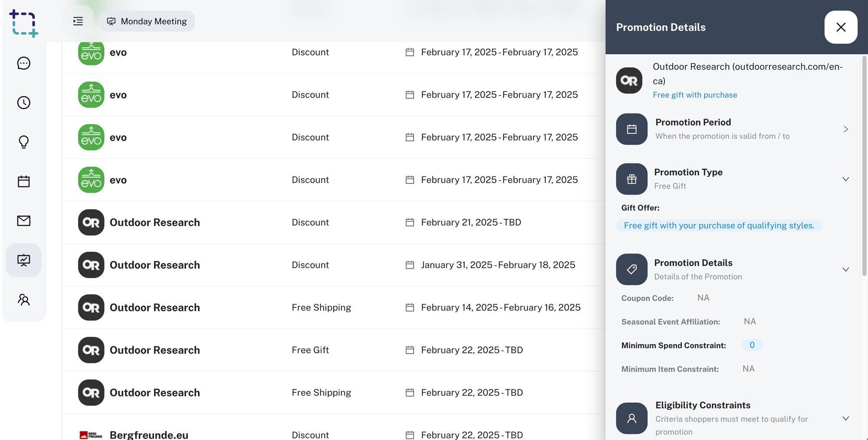
Task: Click the Eligibility Constraints person icon
Action: coord(631,418)
